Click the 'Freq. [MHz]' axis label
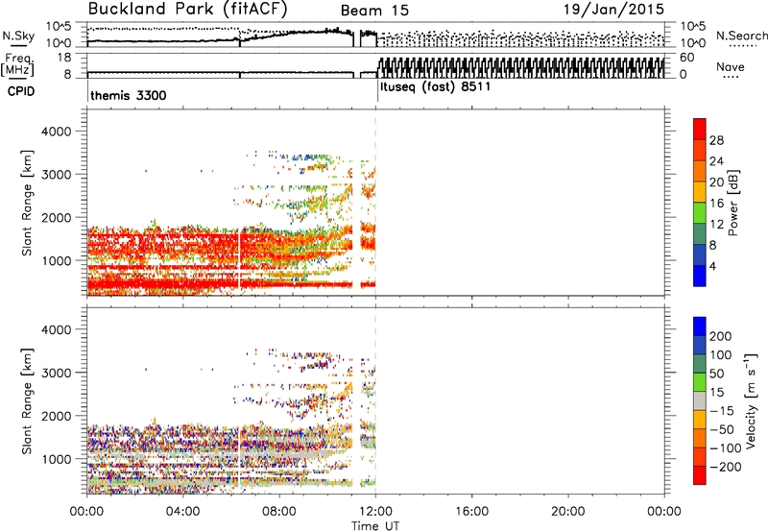 click(x=17, y=65)
